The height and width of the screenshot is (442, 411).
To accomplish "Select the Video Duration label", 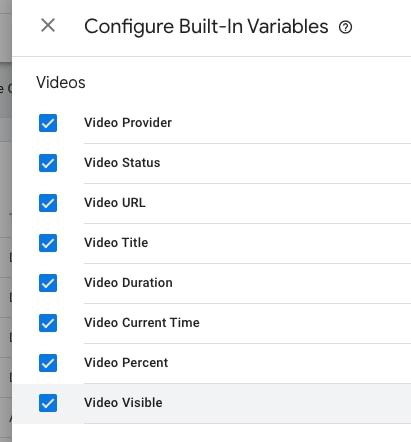I will [128, 283].
